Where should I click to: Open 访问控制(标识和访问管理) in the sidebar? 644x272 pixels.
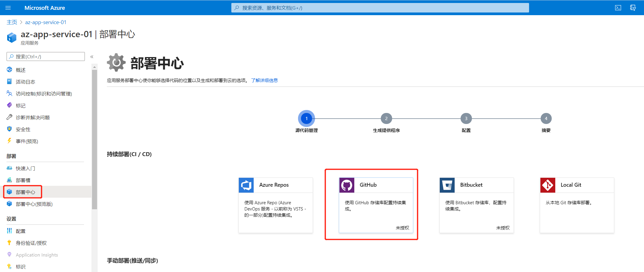tap(44, 94)
